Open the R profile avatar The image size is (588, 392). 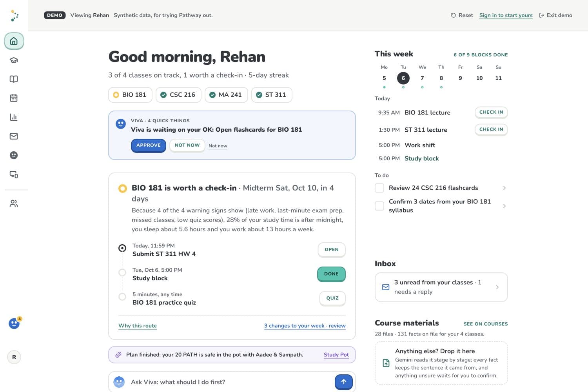coord(14,357)
